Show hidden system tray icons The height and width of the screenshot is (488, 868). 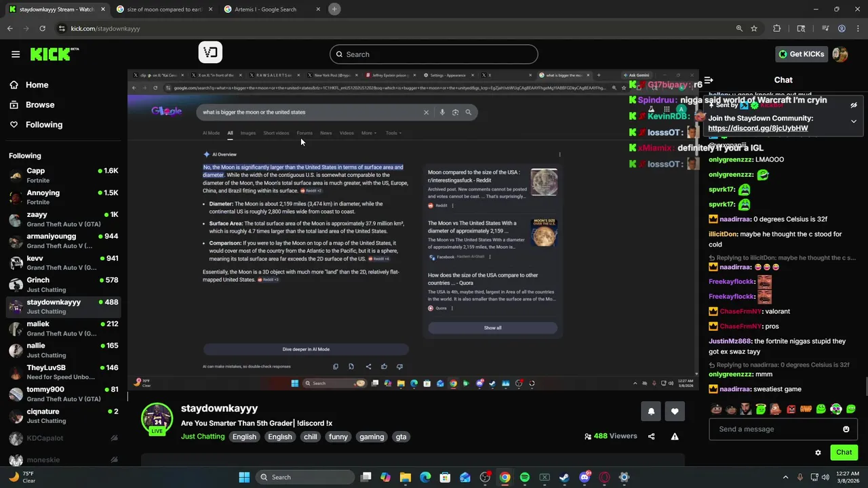pyautogui.click(x=785, y=477)
